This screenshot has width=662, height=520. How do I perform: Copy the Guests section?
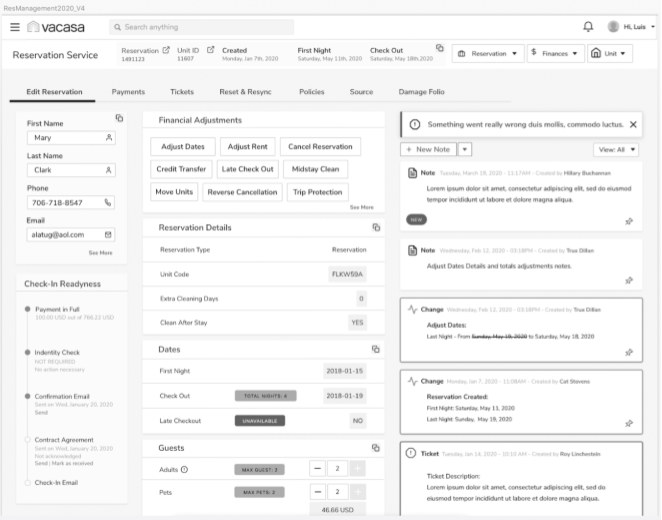coord(376,448)
